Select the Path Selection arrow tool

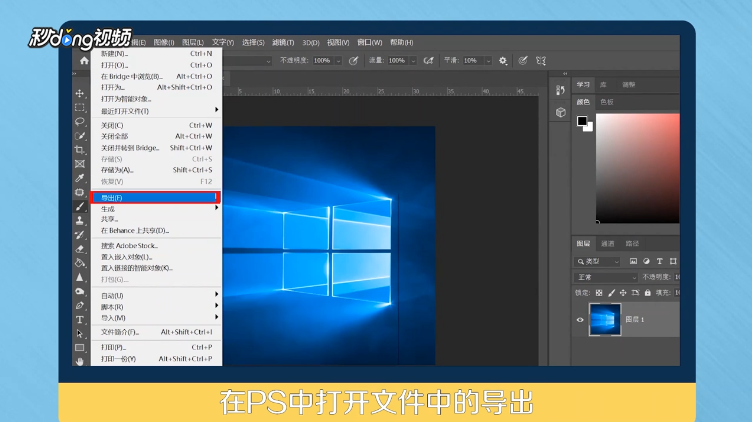[x=80, y=334]
